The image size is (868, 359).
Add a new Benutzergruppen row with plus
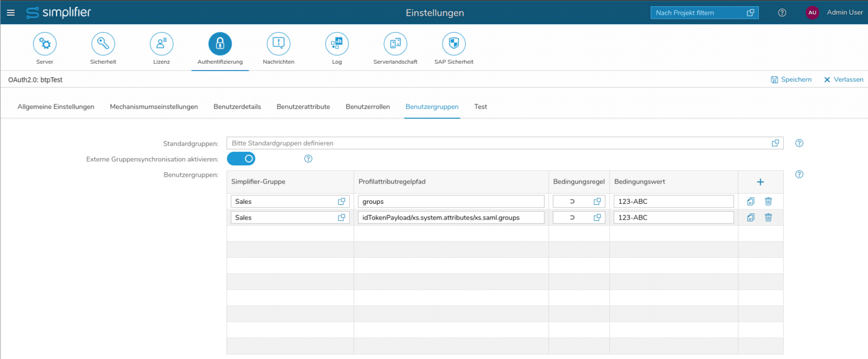coord(760,182)
